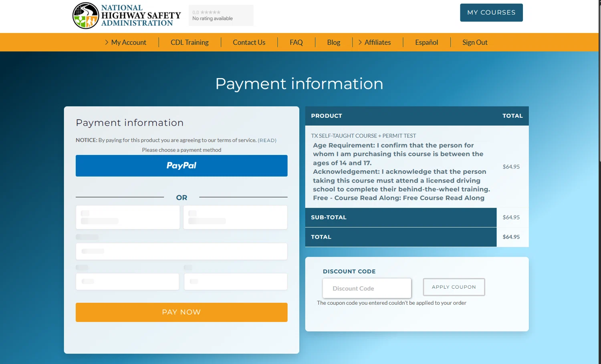Screen dimensions: 601x364
Task: Open the Contact Us menu item
Action: [249, 42]
